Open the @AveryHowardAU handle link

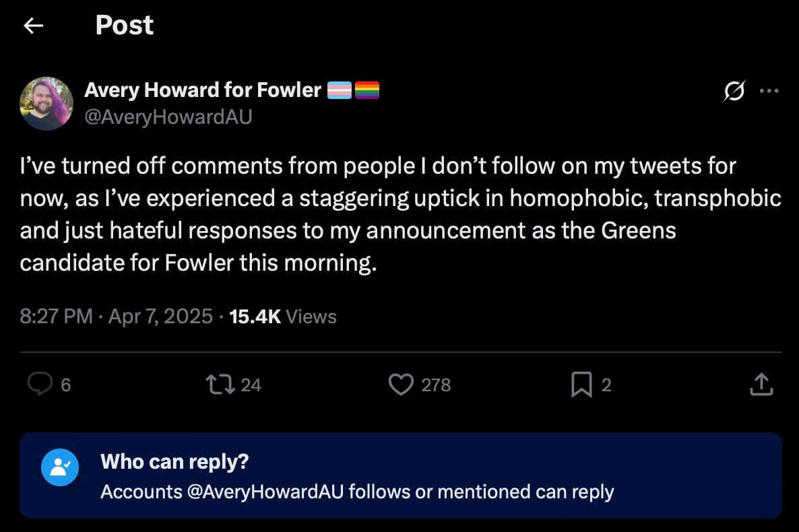tap(168, 117)
